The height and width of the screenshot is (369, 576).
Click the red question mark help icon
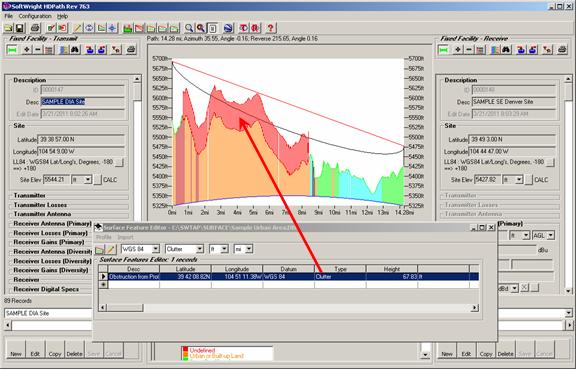coord(270,28)
